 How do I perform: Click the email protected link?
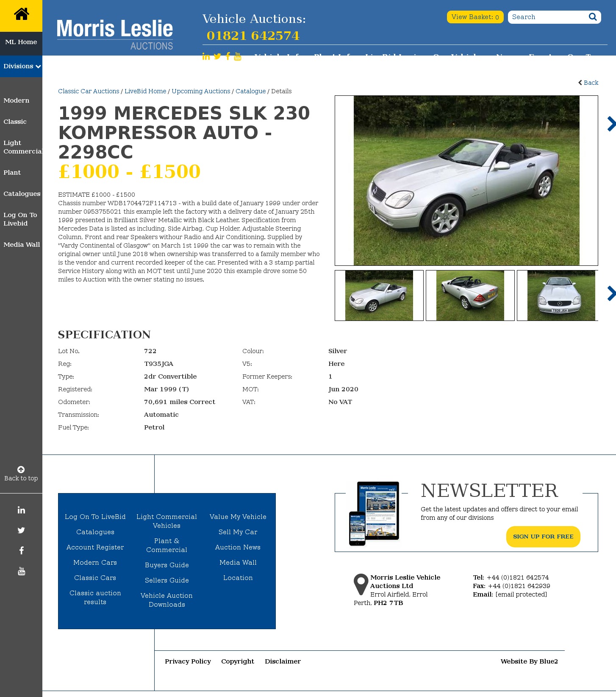[521, 594]
